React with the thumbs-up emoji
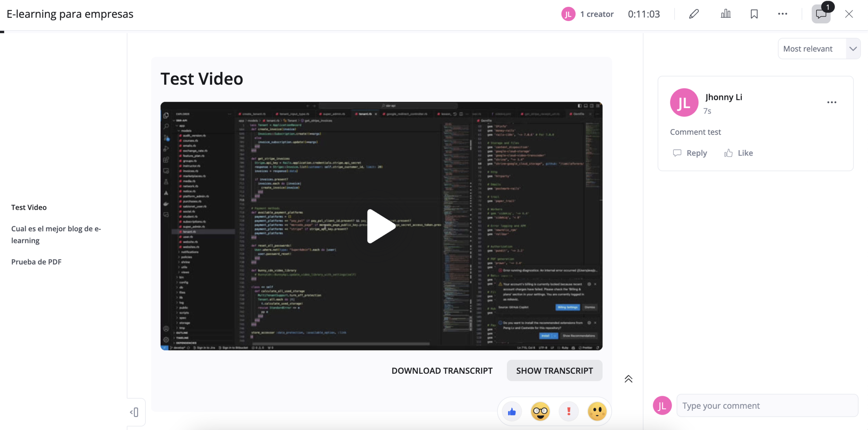 click(x=512, y=411)
